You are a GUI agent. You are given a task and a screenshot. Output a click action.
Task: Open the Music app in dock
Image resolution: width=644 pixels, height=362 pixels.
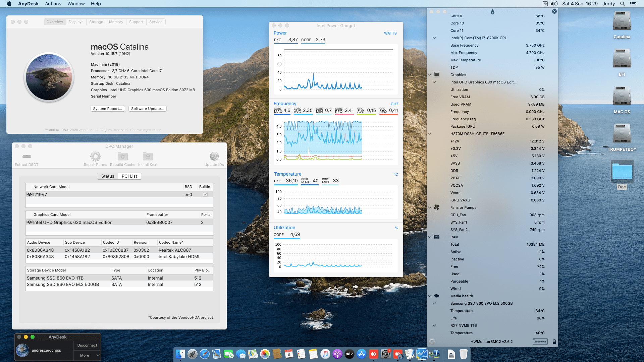pyautogui.click(x=325, y=354)
